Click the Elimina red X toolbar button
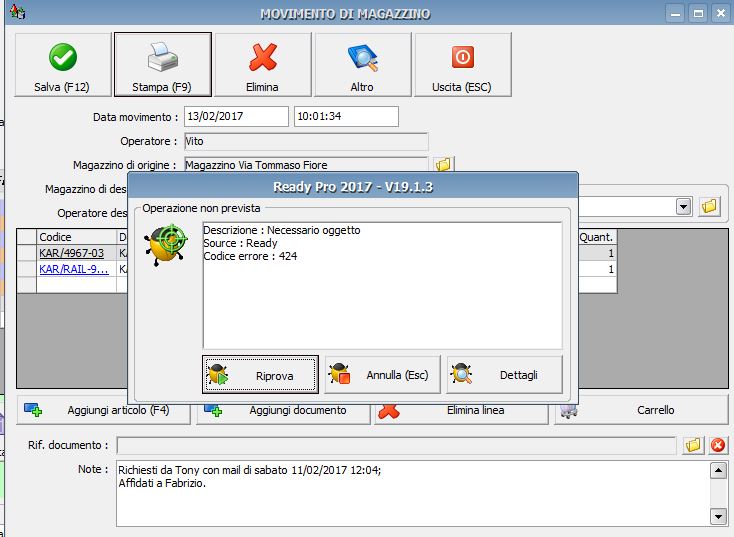Viewport: 734px width, 537px height. pos(263,65)
